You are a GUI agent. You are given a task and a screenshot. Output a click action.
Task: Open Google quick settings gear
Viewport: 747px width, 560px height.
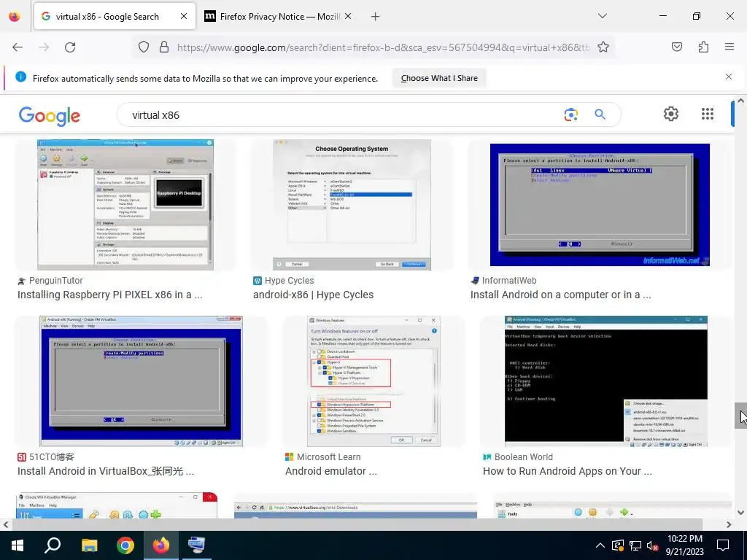(671, 114)
